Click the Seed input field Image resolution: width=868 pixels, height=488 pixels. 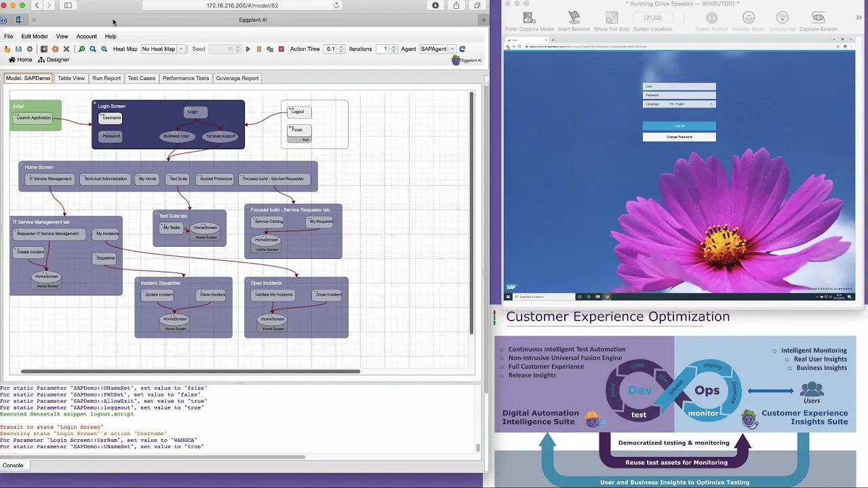point(221,49)
